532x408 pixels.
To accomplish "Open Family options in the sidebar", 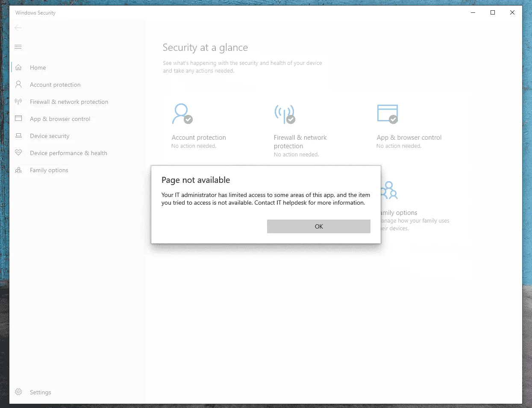I will pyautogui.click(x=49, y=170).
